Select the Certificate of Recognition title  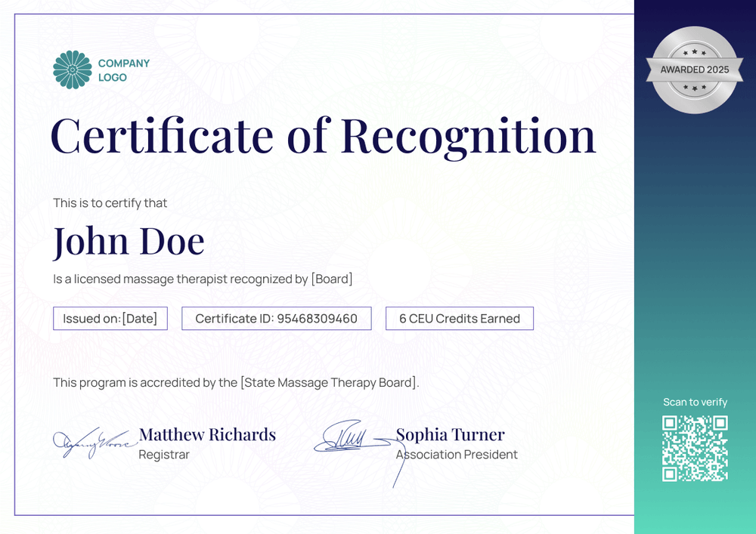pyautogui.click(x=323, y=136)
